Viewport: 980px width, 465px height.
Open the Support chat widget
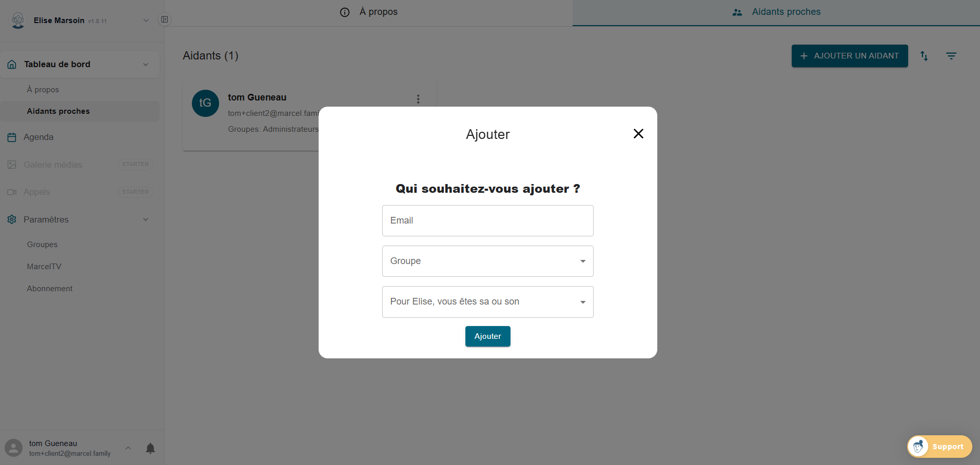pos(939,447)
